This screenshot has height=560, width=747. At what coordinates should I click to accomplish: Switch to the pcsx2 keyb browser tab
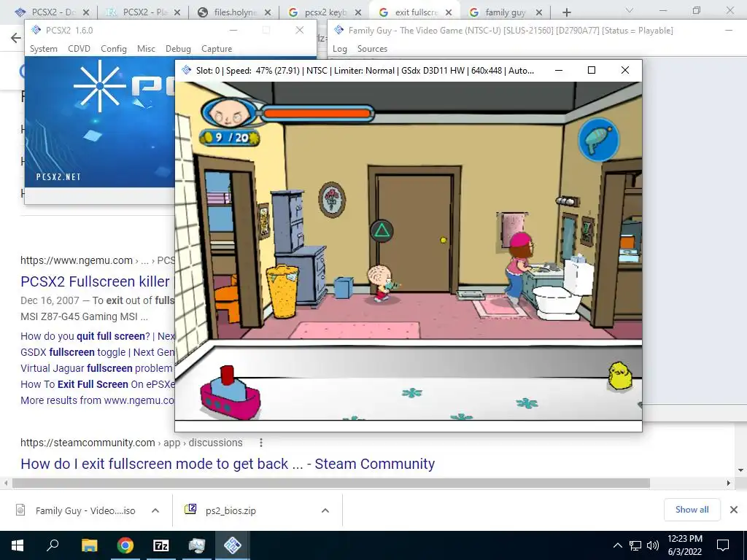point(324,12)
